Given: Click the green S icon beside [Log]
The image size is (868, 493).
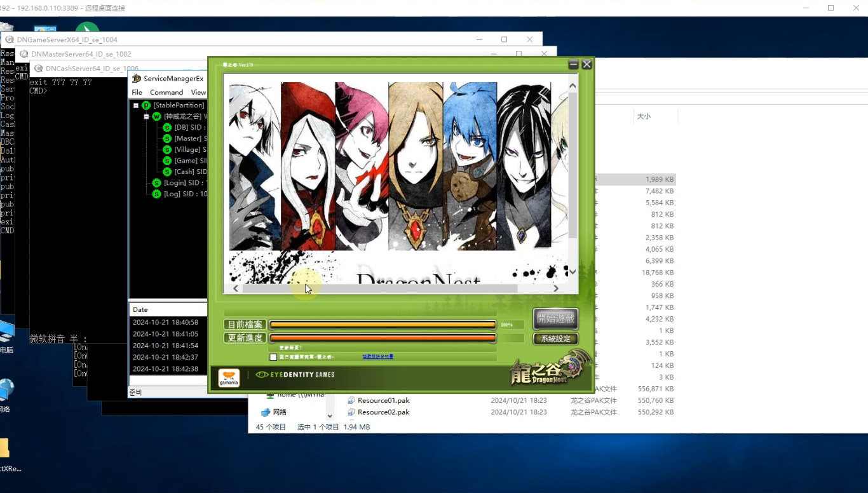Looking at the screenshot, I should 156,194.
